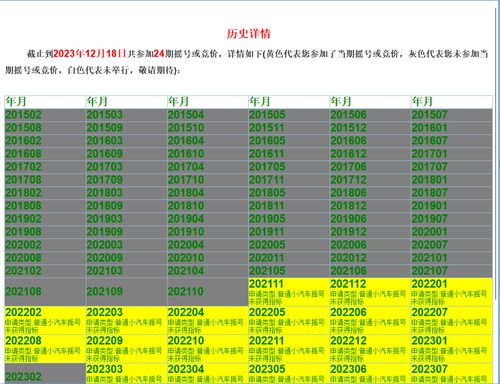Screen dimensions: 500x384
Task: Select yellow cell 202207
Action: 452,320
